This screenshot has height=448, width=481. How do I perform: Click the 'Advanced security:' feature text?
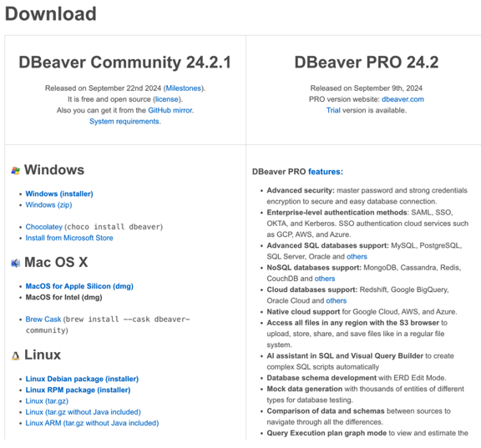(x=301, y=190)
